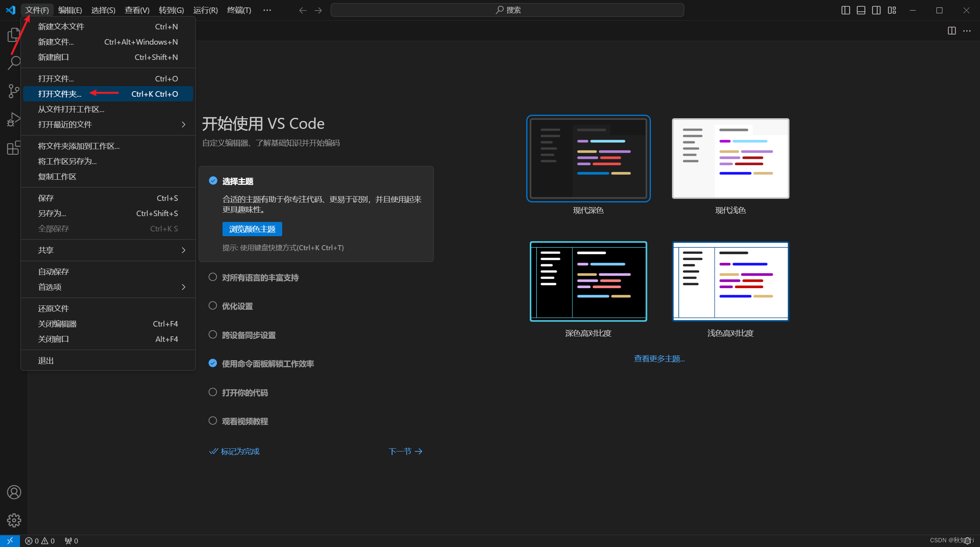Screen dimensions: 980x547
Task: Open the customize layout icon
Action: pos(892,10)
